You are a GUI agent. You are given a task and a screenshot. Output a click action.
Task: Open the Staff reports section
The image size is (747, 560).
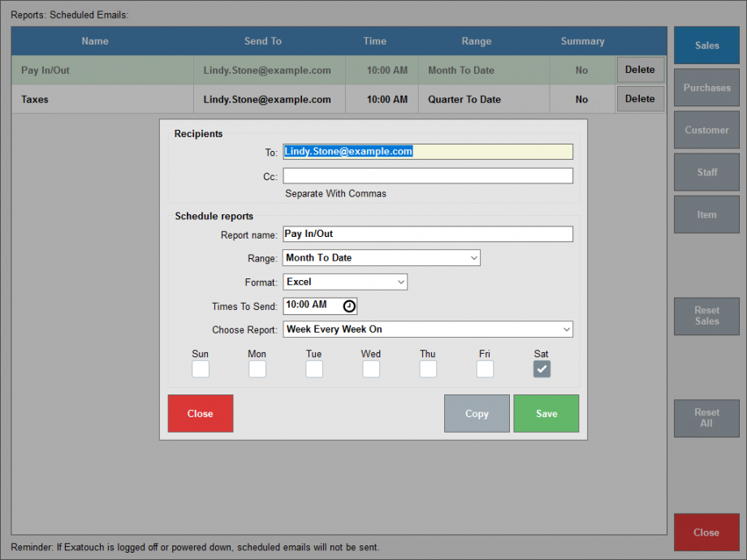pyautogui.click(x=706, y=172)
